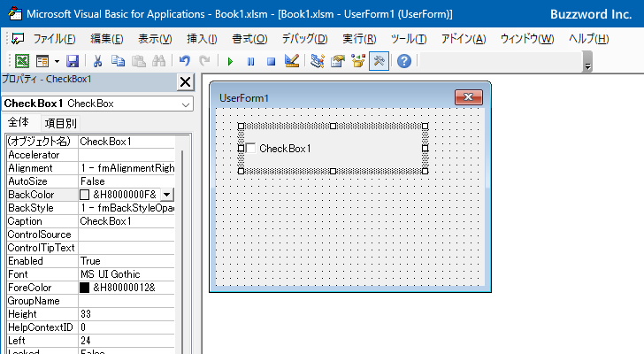Click the ControlTipText value field
Screen dimensions: 644x354
click(x=126, y=248)
